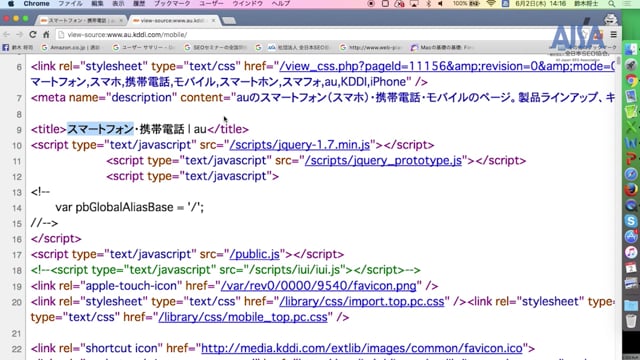Open the 表示 menu
This screenshot has height=360, width=640.
click(x=118, y=4)
